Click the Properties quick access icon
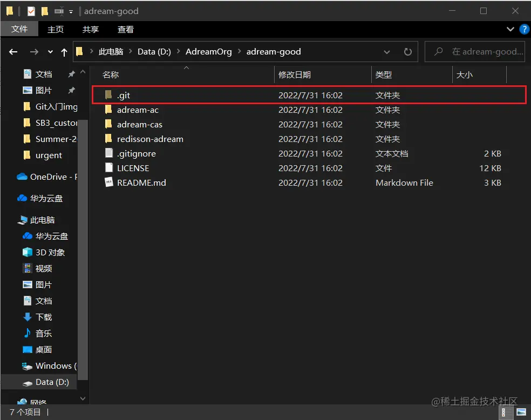This screenshot has height=420, width=531. pyautogui.click(x=31, y=11)
